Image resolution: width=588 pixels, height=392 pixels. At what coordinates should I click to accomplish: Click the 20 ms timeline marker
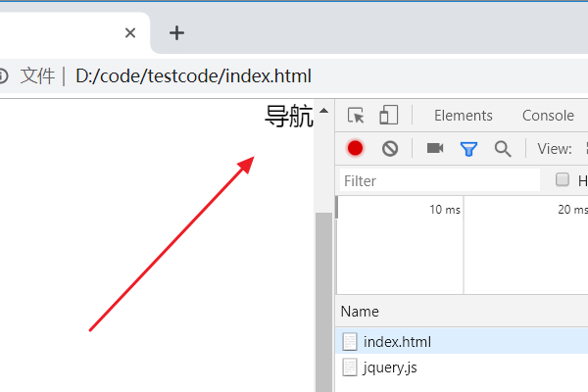(x=572, y=210)
